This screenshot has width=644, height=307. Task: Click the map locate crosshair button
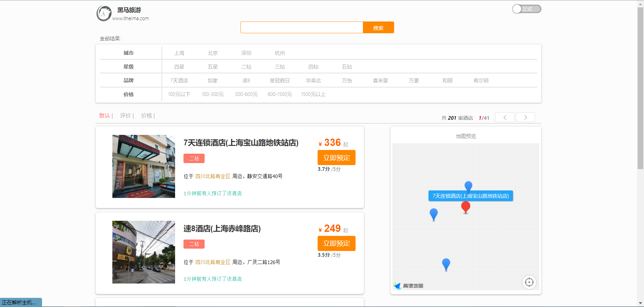pos(529,282)
